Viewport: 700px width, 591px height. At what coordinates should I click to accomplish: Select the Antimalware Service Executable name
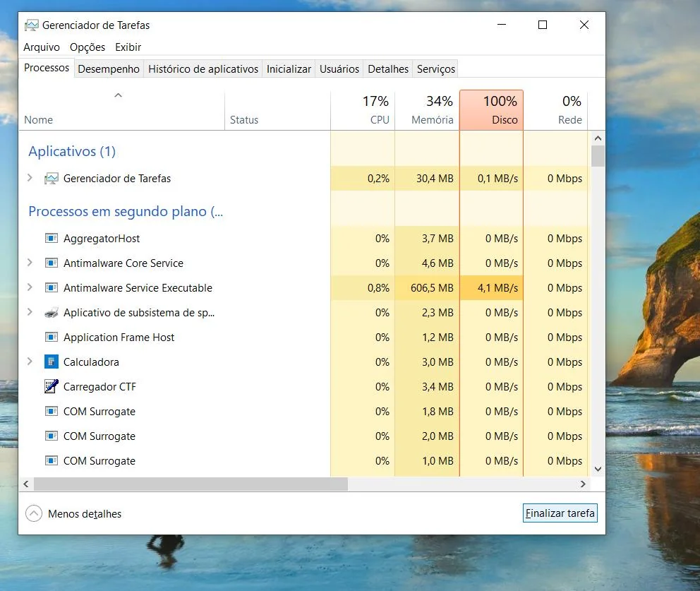click(138, 287)
